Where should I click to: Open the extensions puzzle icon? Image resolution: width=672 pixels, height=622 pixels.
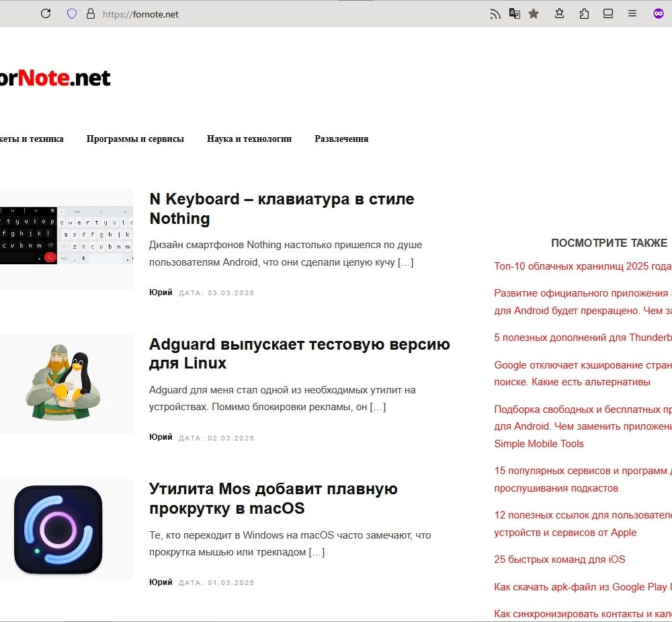(x=584, y=13)
